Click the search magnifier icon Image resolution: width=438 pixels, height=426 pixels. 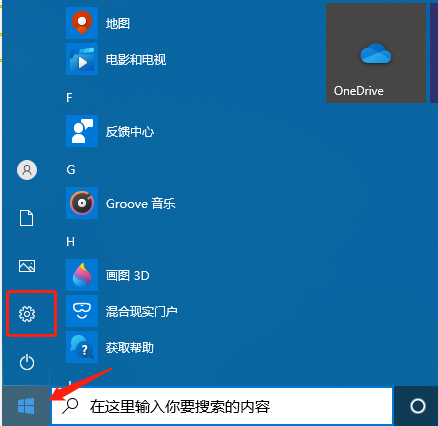pyautogui.click(x=70, y=406)
